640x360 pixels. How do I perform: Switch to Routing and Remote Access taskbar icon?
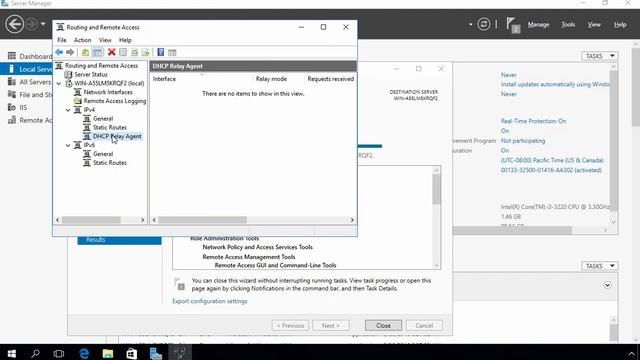coord(180,353)
